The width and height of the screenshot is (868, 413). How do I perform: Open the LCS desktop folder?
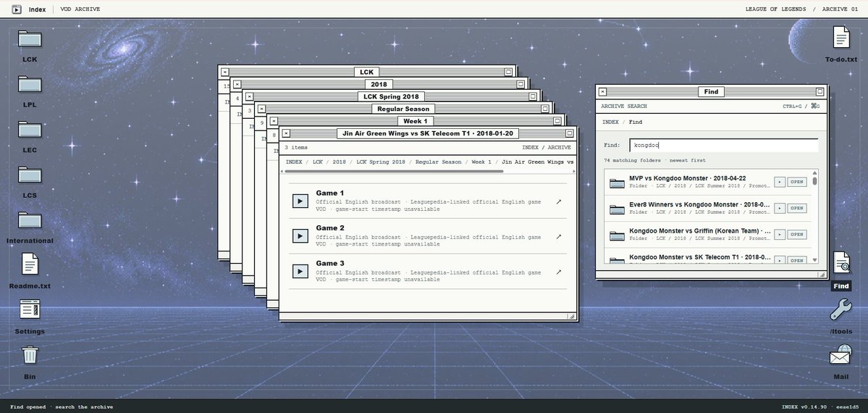coord(30,176)
